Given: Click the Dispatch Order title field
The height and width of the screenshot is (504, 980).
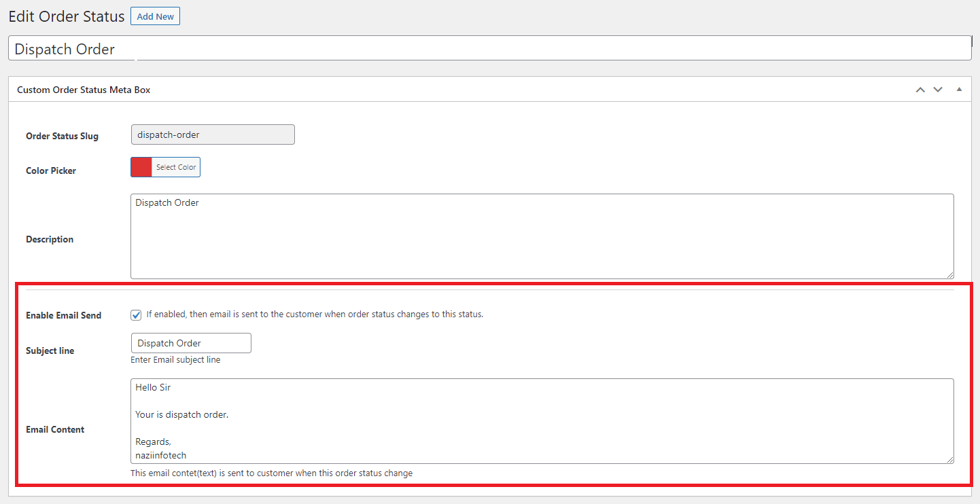Looking at the screenshot, I should point(489,49).
